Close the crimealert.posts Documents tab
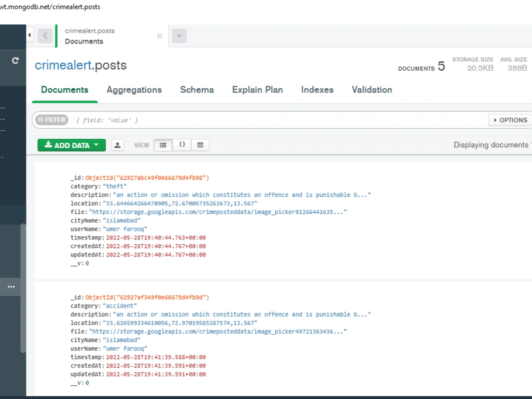Screen dimensions: 532x399 pyautogui.click(x=159, y=36)
